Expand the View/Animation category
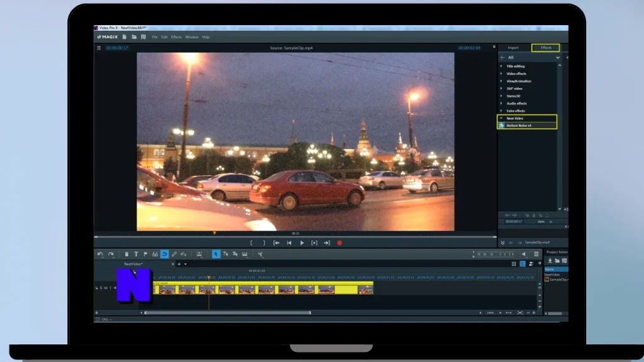Image resolution: width=644 pixels, height=362 pixels. click(501, 81)
